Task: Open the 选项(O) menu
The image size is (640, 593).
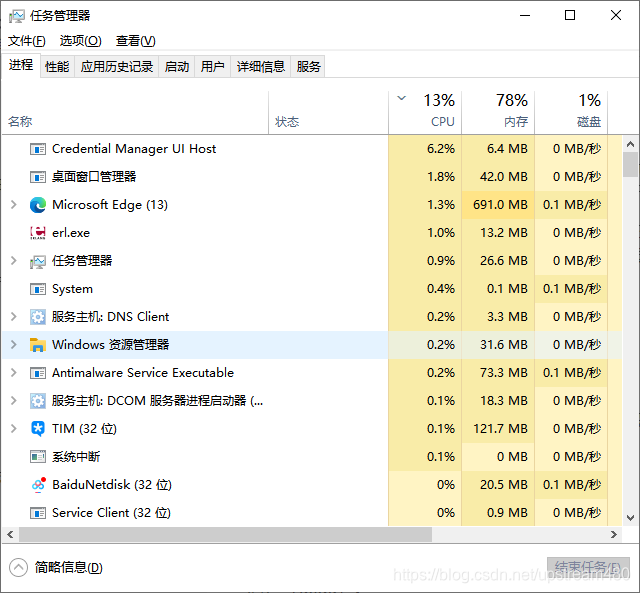Action: coord(80,41)
